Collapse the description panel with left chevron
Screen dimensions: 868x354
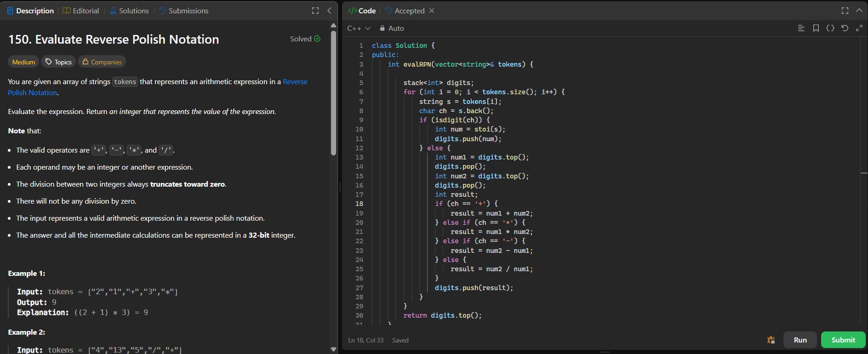pyautogui.click(x=329, y=11)
